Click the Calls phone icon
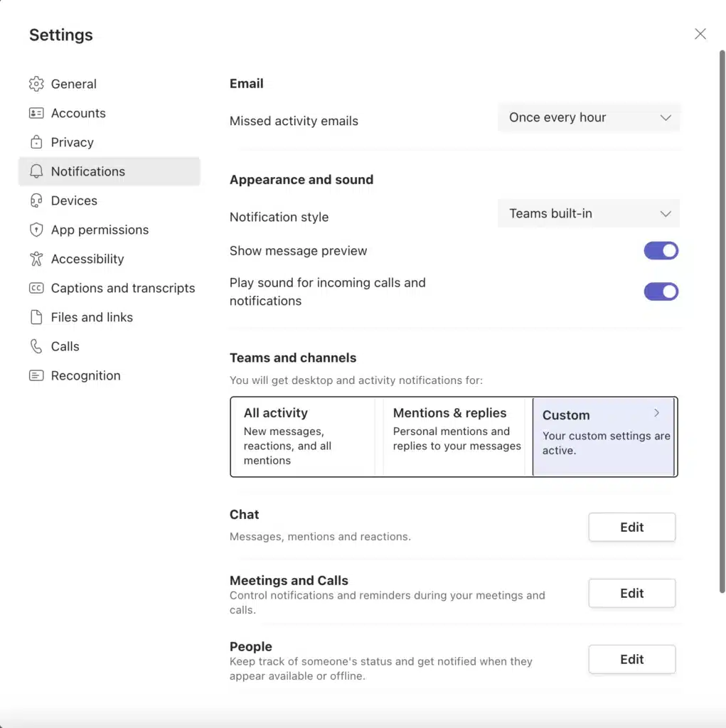This screenshot has height=728, width=726. [x=36, y=346]
